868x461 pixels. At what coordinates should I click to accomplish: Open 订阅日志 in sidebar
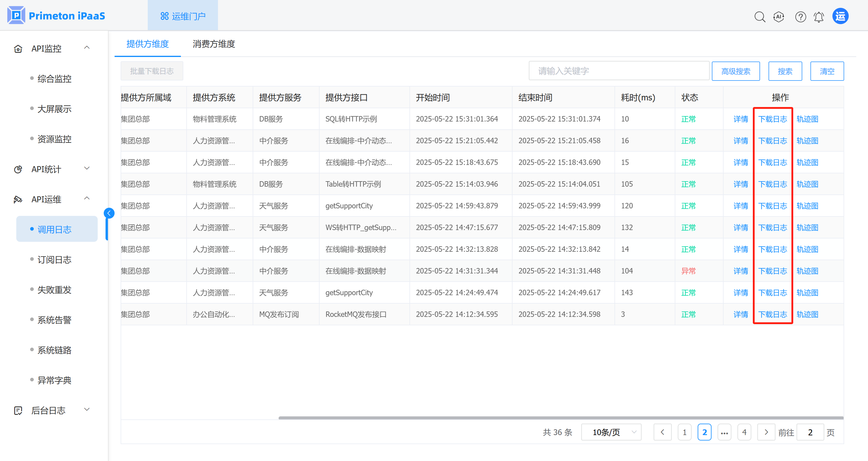[x=54, y=260]
